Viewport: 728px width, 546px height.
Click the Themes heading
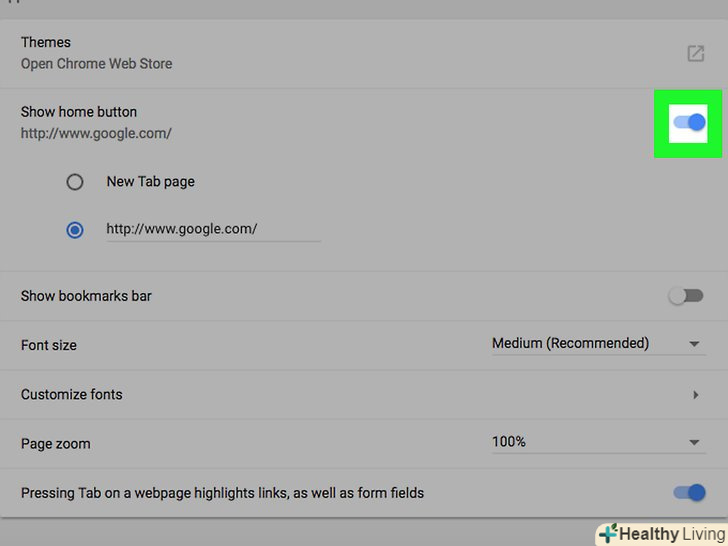click(x=46, y=42)
